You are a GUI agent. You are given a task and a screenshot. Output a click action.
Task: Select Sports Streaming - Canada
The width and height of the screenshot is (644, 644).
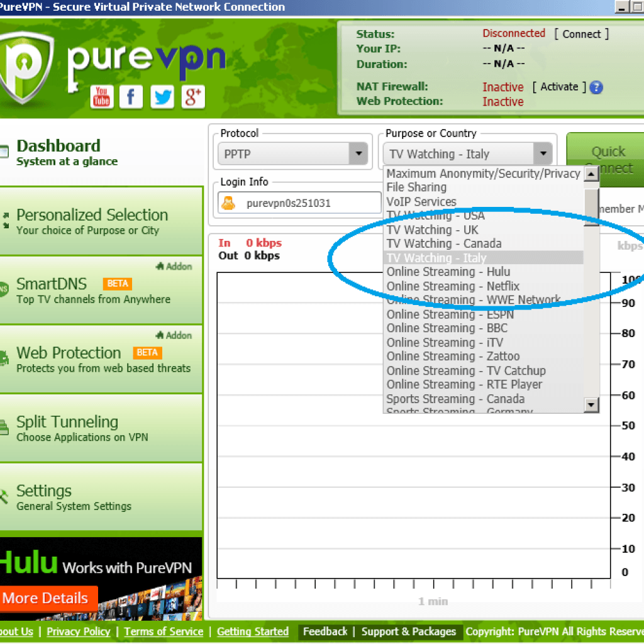(483, 399)
